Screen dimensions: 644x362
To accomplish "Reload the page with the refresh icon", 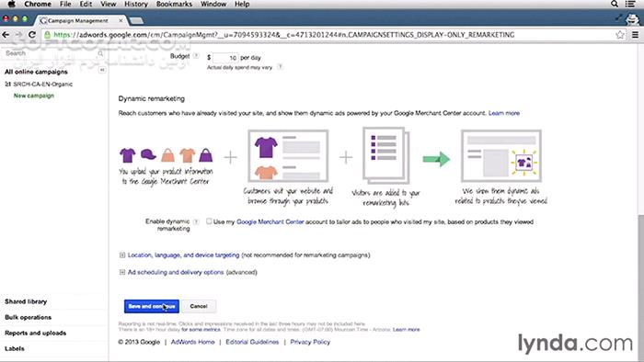I will click(x=32, y=35).
